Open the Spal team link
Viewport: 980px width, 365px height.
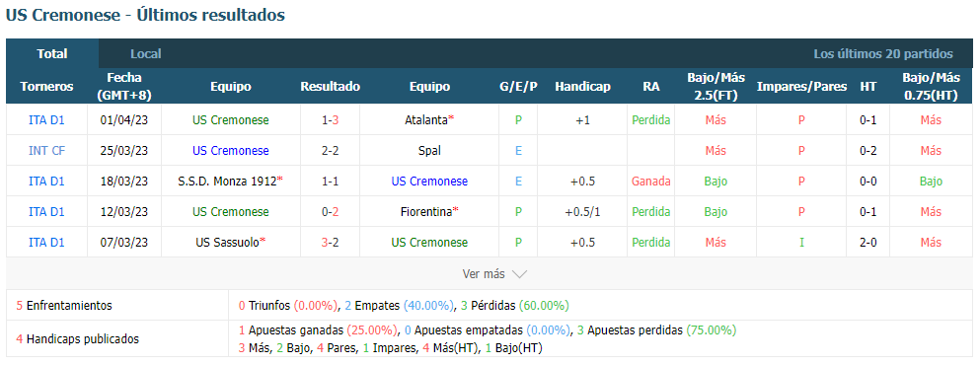pos(429,151)
